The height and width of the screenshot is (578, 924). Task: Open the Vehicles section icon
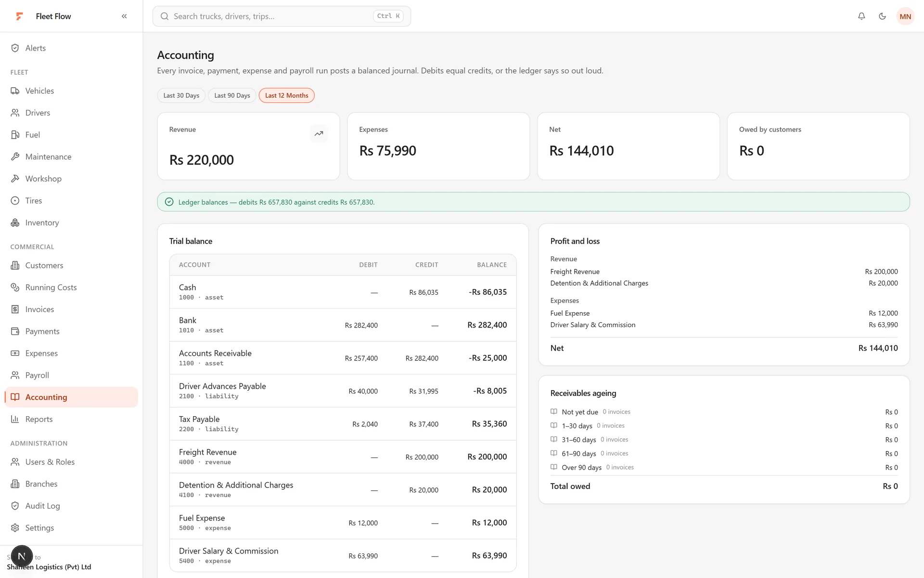pos(15,91)
